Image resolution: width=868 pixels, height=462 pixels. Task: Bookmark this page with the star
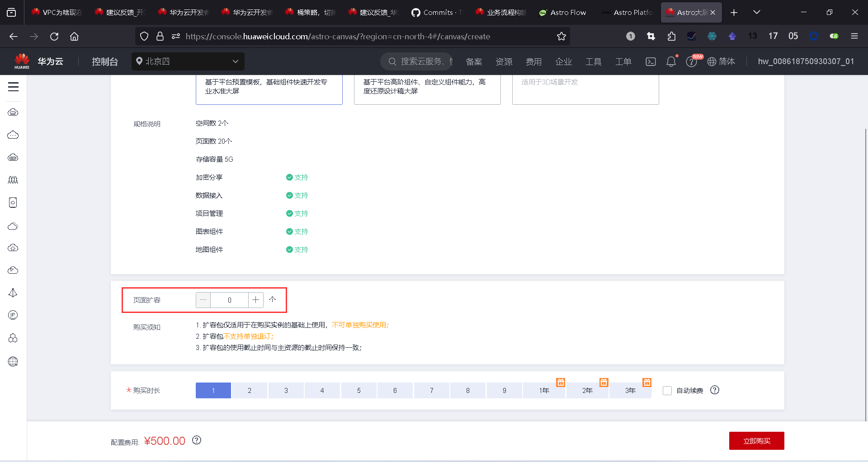tap(561, 36)
